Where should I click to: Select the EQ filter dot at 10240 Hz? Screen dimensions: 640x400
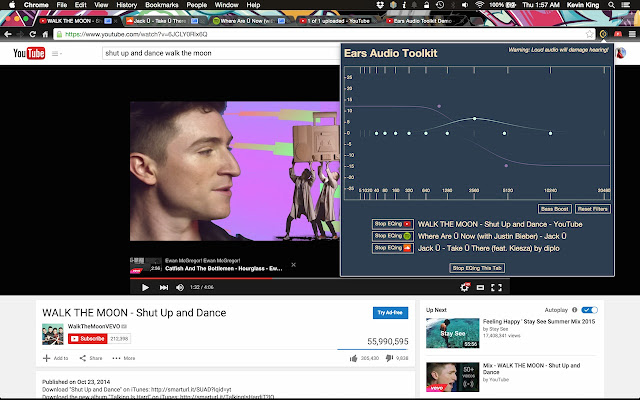tap(550, 133)
